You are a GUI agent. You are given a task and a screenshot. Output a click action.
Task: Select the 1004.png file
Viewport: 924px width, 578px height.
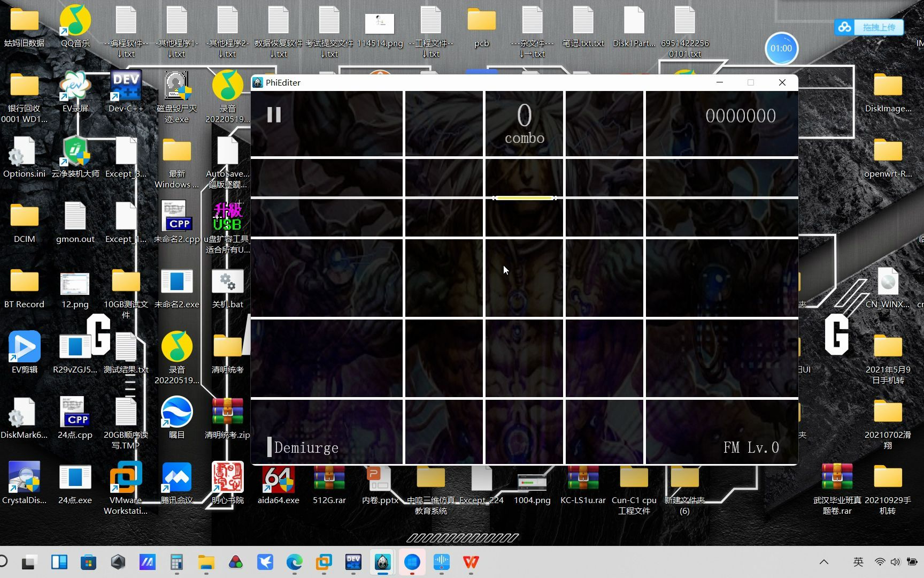point(532,486)
